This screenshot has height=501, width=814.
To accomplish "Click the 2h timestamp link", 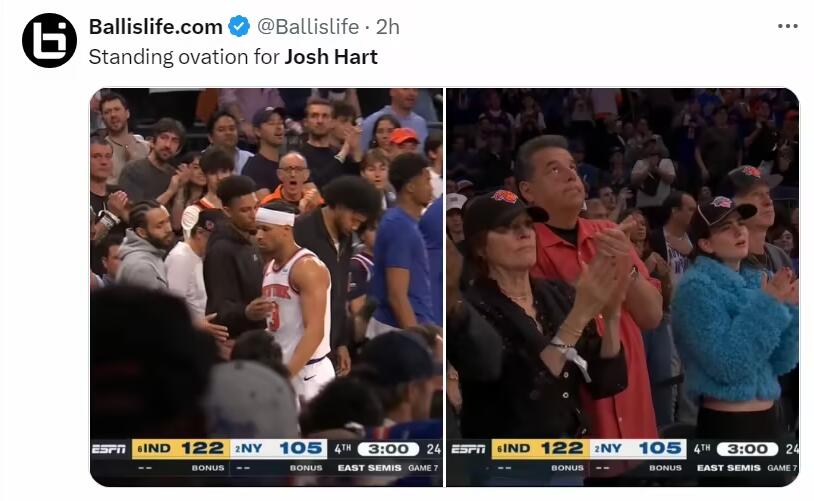I will [387, 26].
